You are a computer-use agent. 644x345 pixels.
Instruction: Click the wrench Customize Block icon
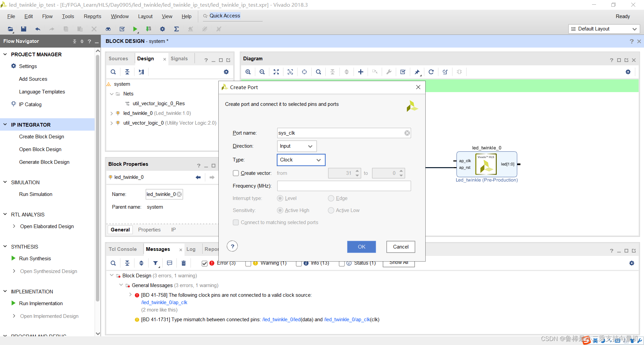pos(389,72)
